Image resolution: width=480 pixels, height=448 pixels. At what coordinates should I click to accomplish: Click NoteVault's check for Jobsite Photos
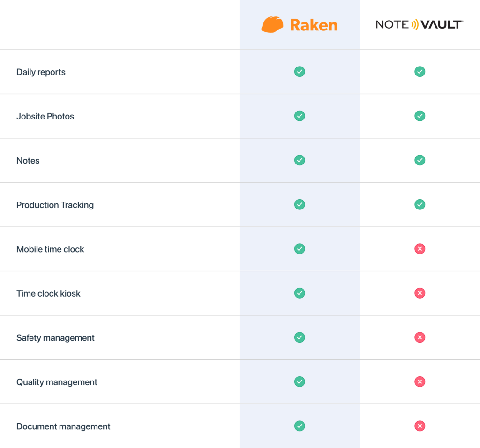click(x=420, y=116)
